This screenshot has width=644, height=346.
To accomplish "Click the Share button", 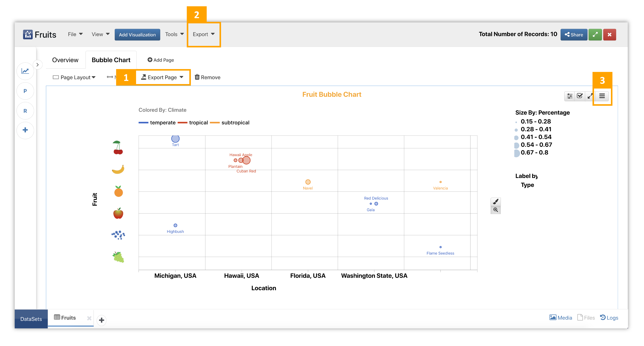I will pyautogui.click(x=574, y=35).
